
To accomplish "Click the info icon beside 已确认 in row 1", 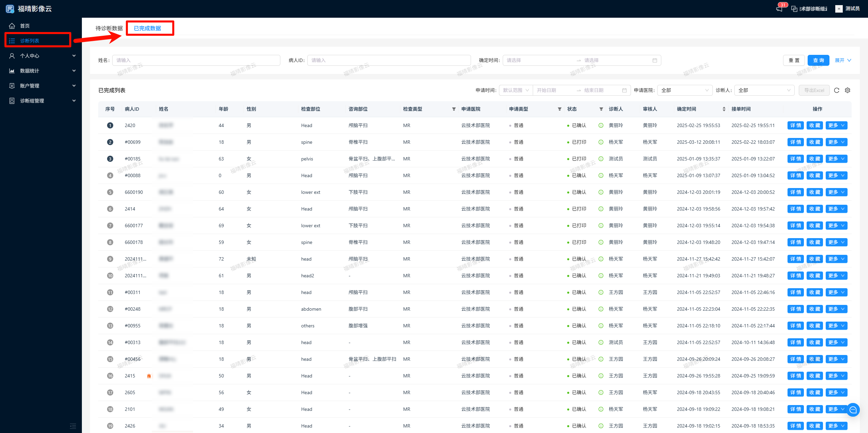I will [x=601, y=125].
